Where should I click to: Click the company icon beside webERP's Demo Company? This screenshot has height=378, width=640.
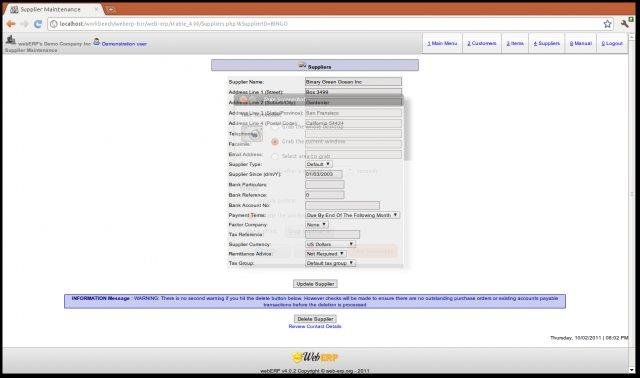point(11,40)
